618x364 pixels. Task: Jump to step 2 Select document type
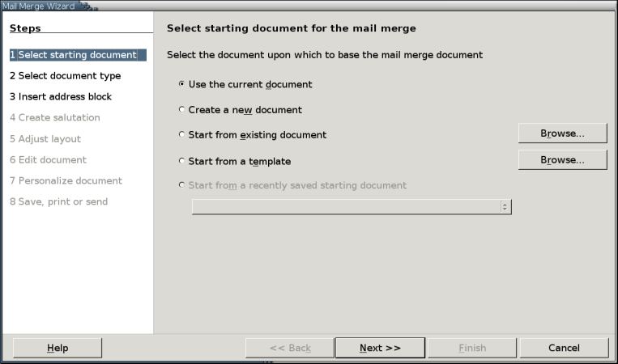(x=66, y=76)
